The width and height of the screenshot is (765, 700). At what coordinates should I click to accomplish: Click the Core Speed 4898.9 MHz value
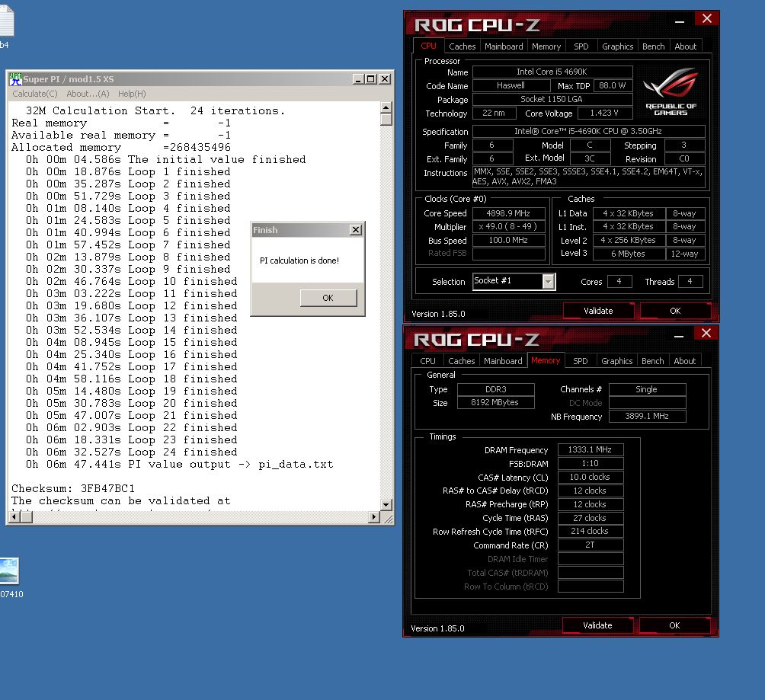(x=508, y=213)
